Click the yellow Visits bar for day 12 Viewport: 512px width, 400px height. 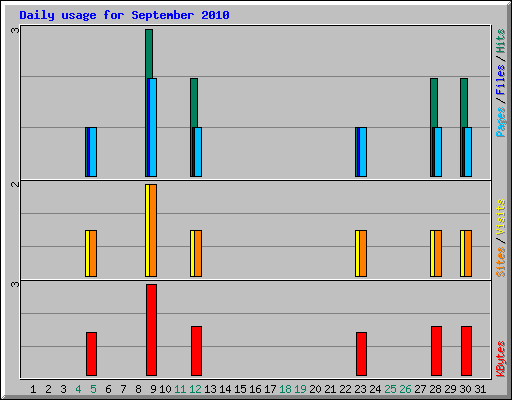(x=192, y=253)
